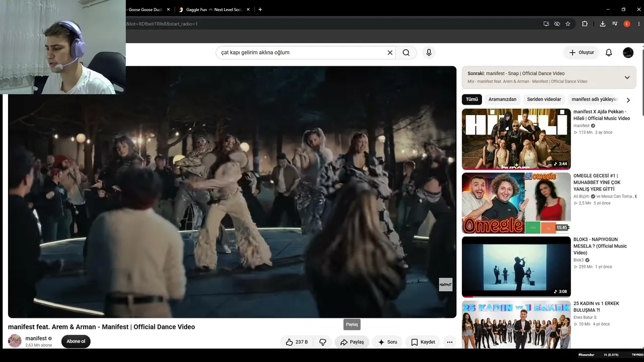
Task: Open Blok3 channel from recommended video
Action: (579, 260)
